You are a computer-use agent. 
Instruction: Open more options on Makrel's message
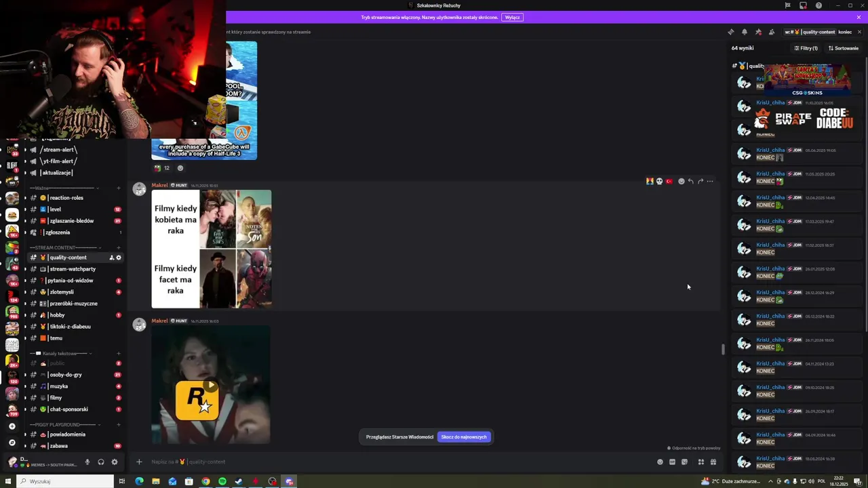coord(710,181)
